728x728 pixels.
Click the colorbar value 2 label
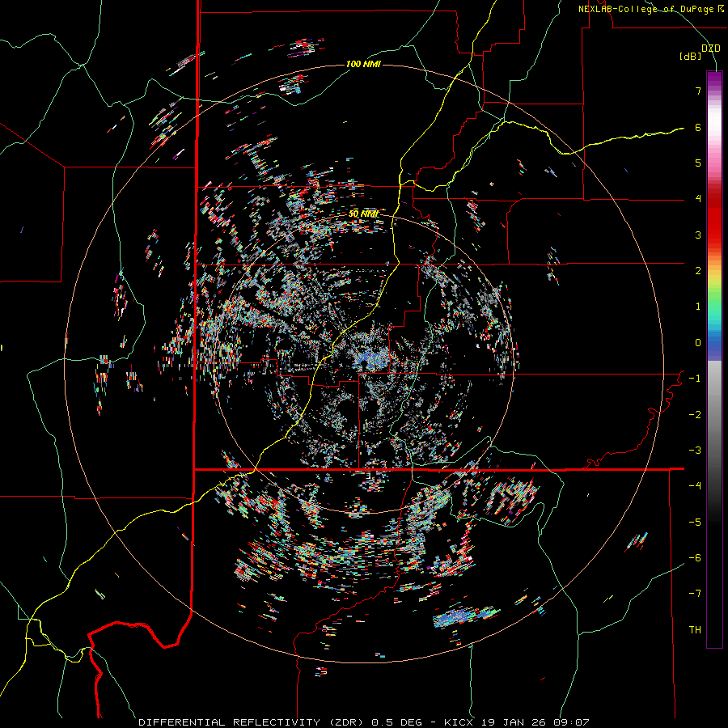[x=698, y=271]
